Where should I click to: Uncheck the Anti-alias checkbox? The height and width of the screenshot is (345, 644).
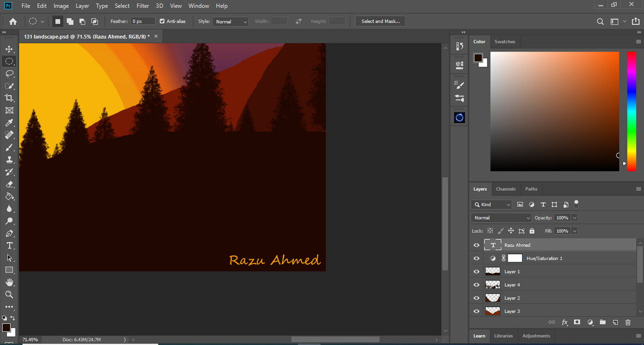(162, 21)
